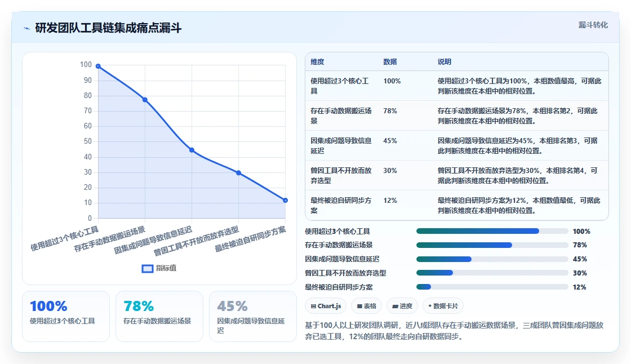Click the 45% label right of the progress bar
631x364 pixels.
(580, 259)
